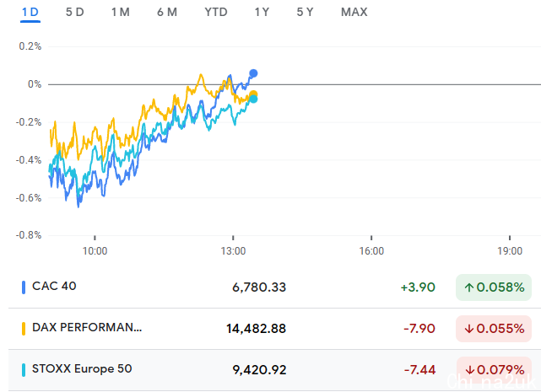This screenshot has height=392, width=541.
Task: Click the 10:00 time axis label
Action: click(x=95, y=250)
